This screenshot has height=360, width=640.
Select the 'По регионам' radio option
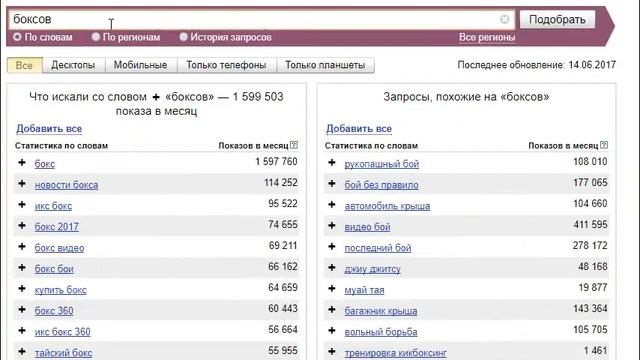pos(96,37)
